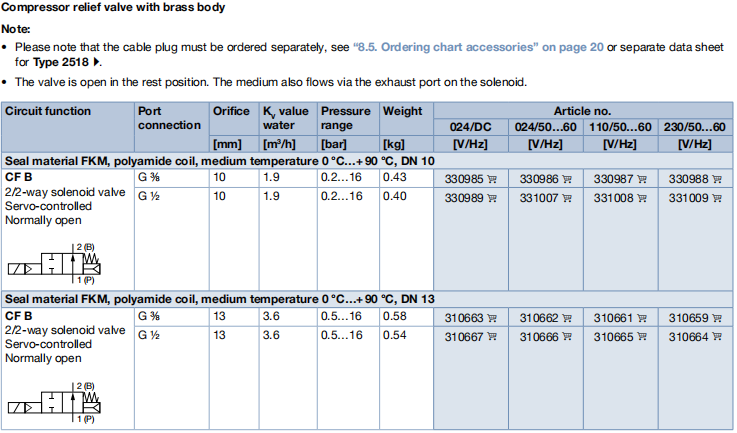The image size is (737, 433).
Task: Click cart icon next to article 331007
Action: click(567, 197)
